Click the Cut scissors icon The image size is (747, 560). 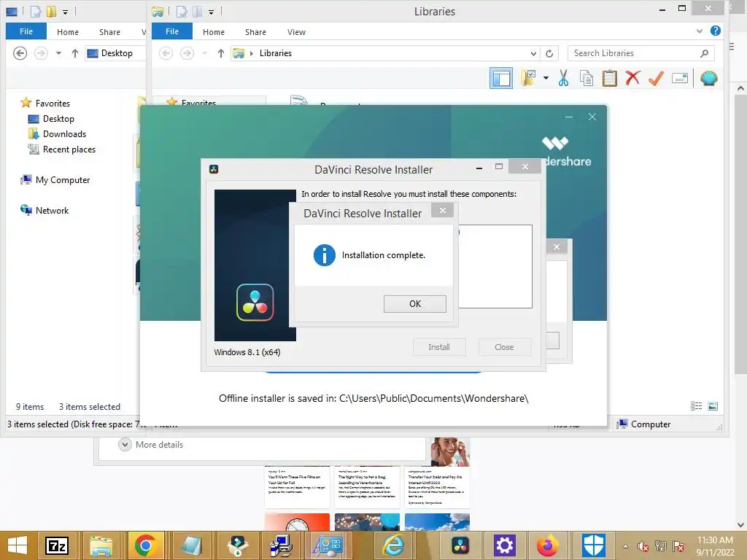coord(564,78)
